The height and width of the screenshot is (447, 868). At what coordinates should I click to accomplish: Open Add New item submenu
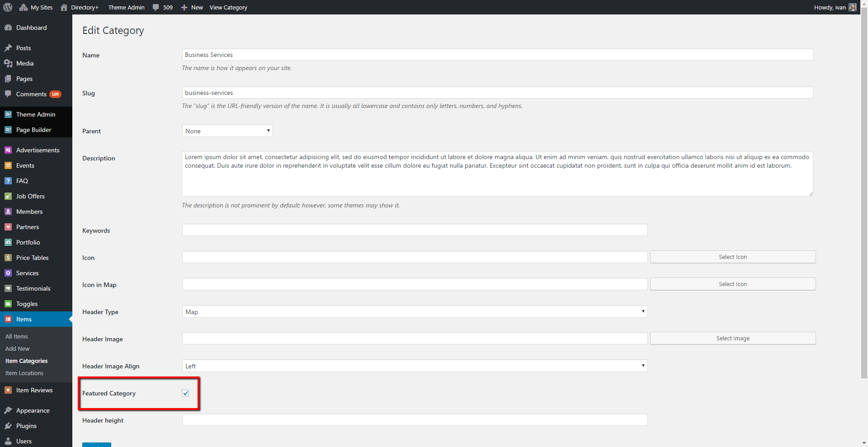click(18, 348)
